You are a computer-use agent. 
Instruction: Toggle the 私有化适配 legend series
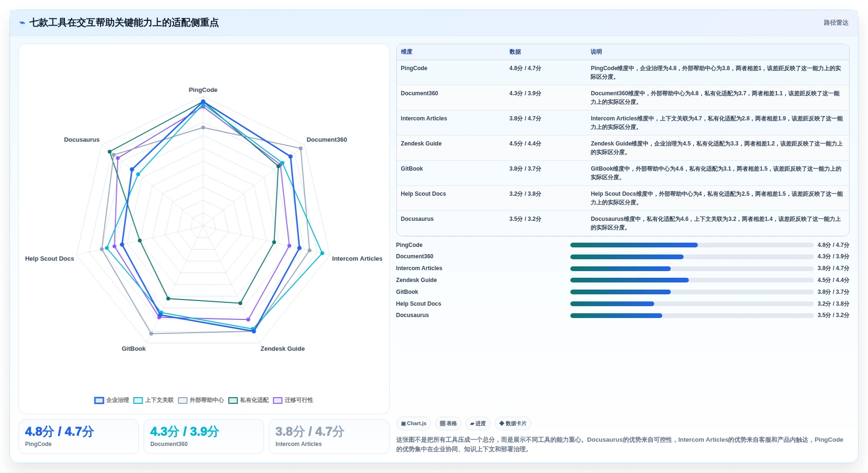click(248, 400)
